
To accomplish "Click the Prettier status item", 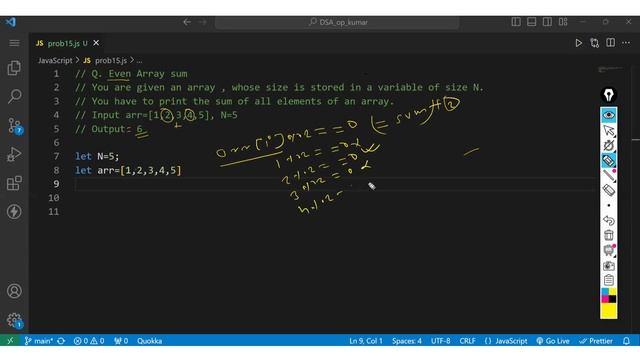I will coord(596,341).
